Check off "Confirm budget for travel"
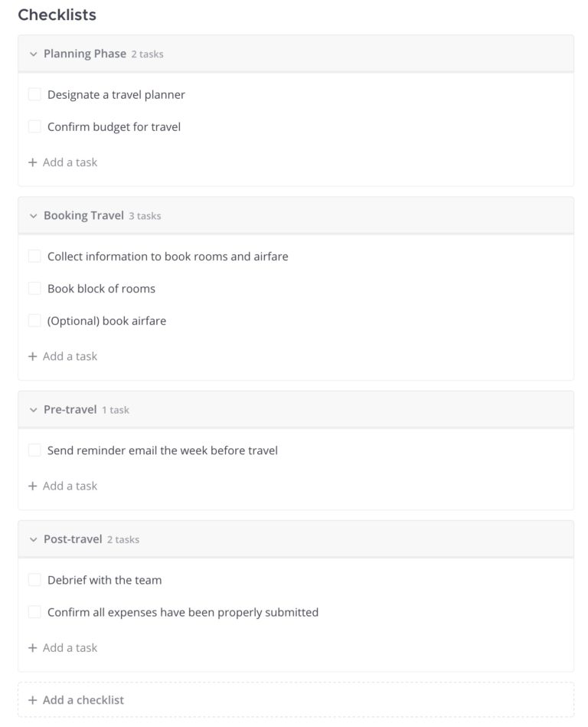The width and height of the screenshot is (588, 727). (34, 126)
